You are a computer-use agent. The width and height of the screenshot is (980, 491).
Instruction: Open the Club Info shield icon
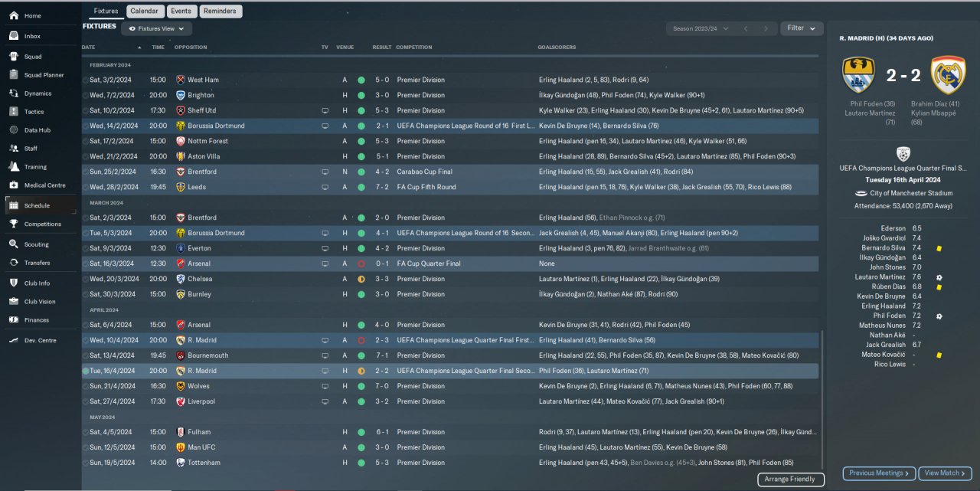(14, 283)
